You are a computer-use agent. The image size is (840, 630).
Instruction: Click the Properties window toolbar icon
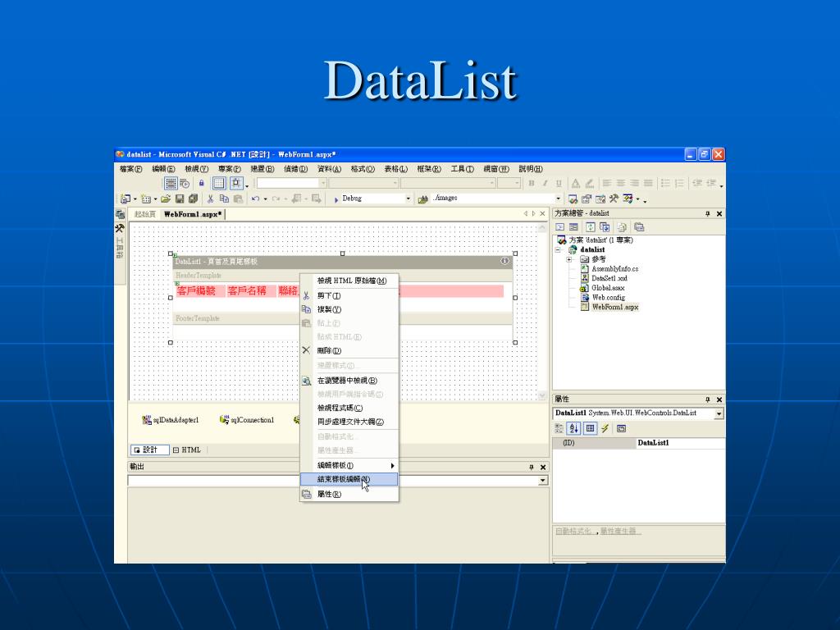tap(587, 199)
